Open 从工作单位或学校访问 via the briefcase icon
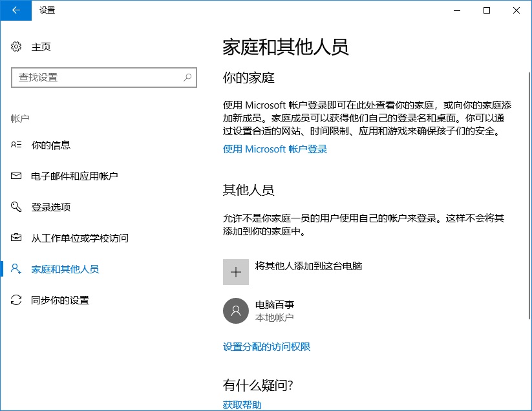Screen dimensions: 532x411 tap(16, 237)
